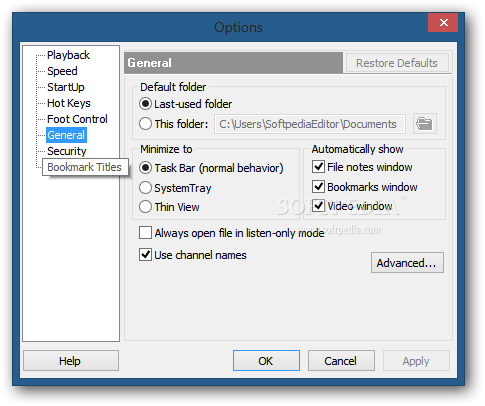Open Speed options category

point(62,71)
